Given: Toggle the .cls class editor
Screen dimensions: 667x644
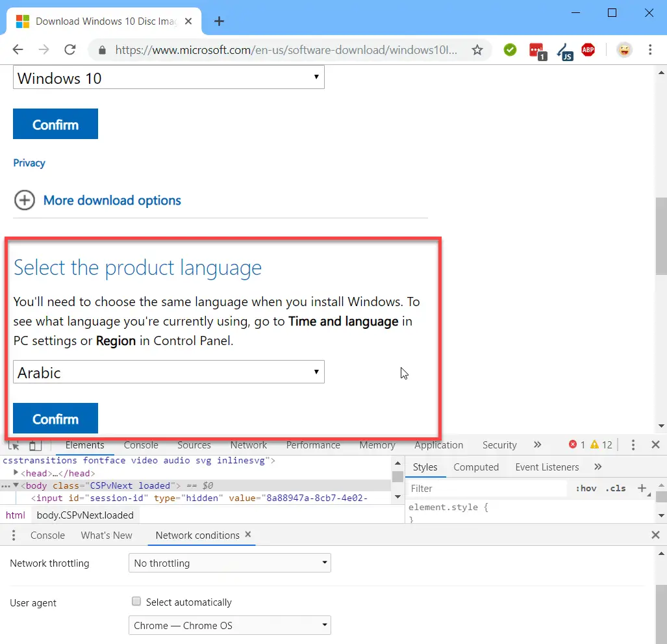Looking at the screenshot, I should click(616, 489).
